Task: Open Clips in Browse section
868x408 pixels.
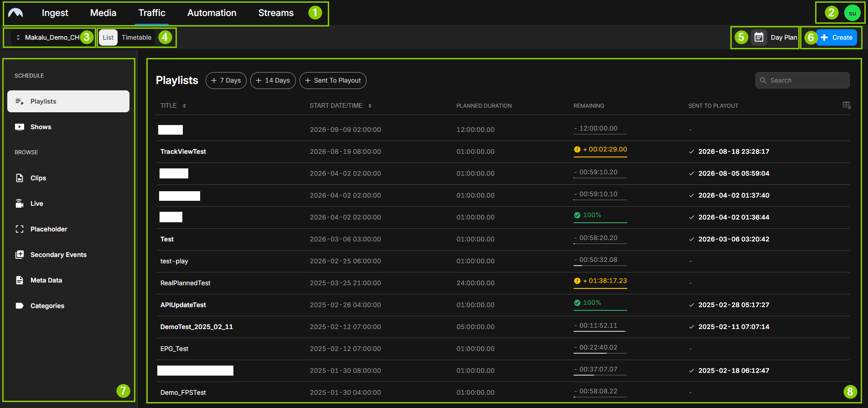Action: [x=68, y=178]
